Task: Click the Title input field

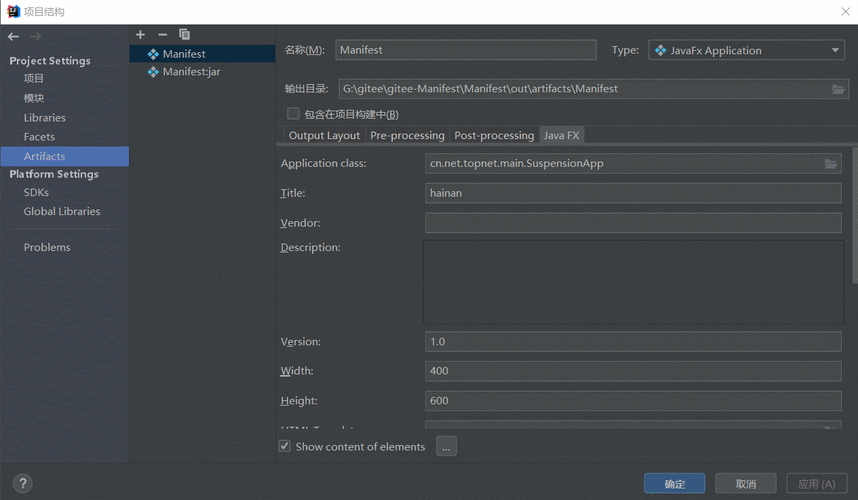Action: click(x=633, y=193)
